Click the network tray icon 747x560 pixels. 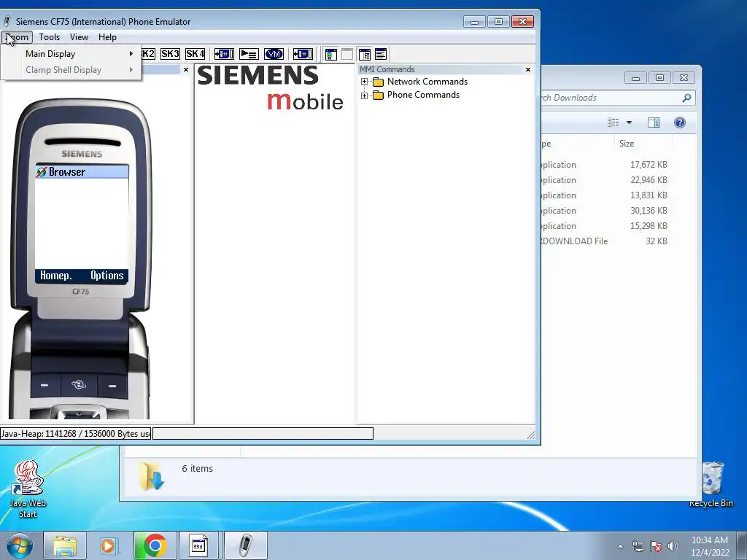(x=638, y=546)
